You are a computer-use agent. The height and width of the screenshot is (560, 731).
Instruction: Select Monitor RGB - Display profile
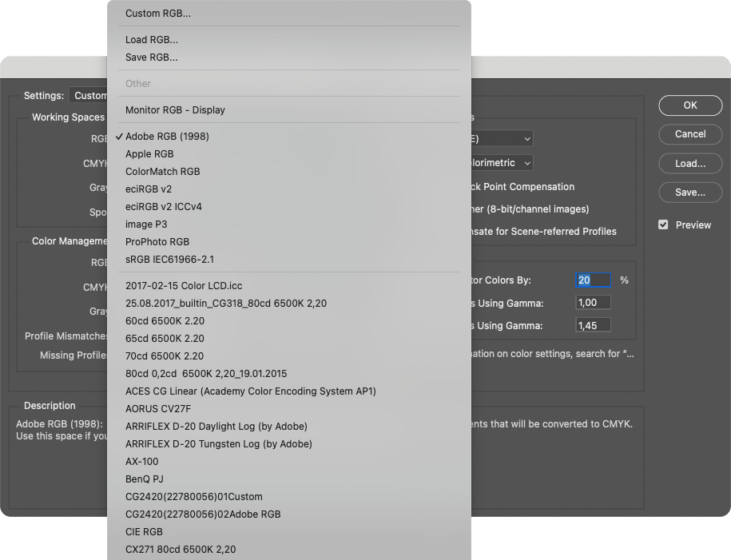point(175,110)
